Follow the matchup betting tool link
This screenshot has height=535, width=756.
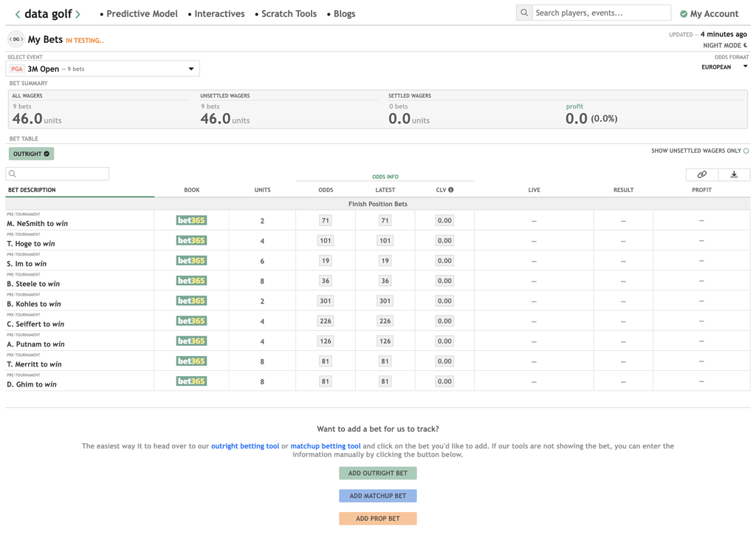point(325,446)
